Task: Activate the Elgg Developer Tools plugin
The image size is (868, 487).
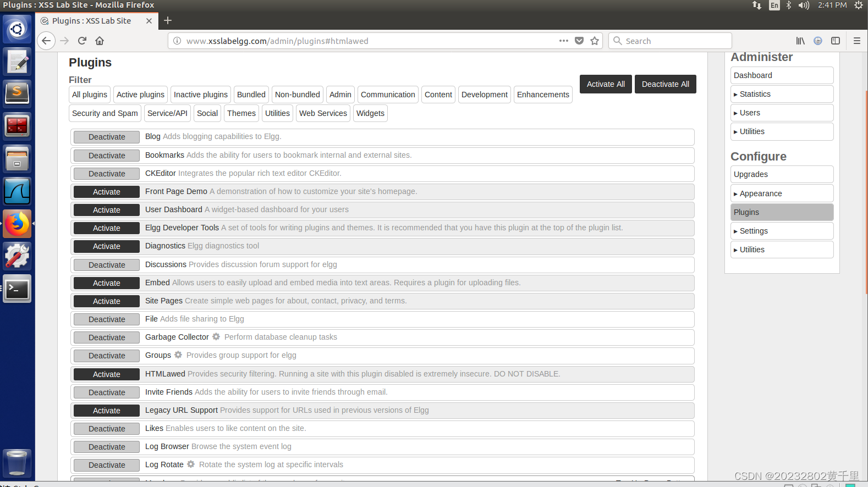Action: click(x=107, y=228)
